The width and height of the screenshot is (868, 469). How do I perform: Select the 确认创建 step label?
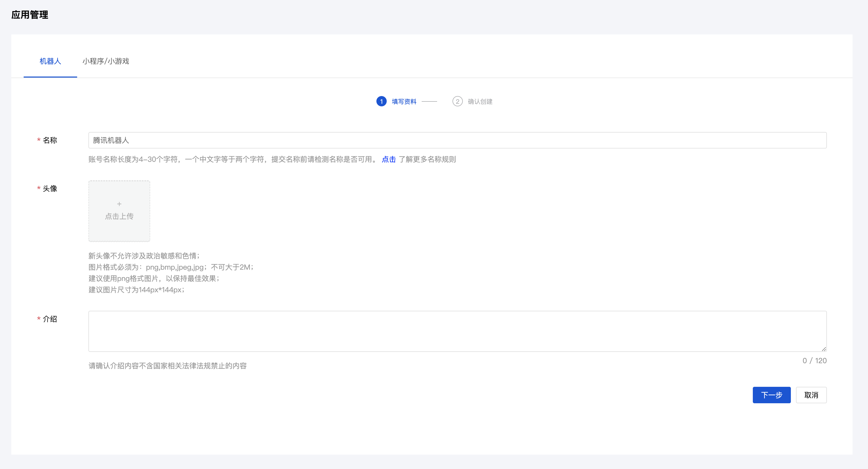click(x=480, y=101)
